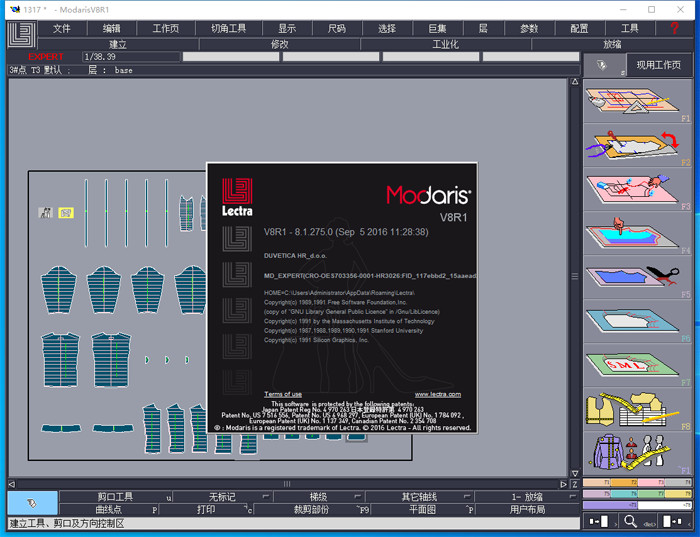
Task: Toggle the 平面图 flat pattern option
Action: [x=422, y=509]
